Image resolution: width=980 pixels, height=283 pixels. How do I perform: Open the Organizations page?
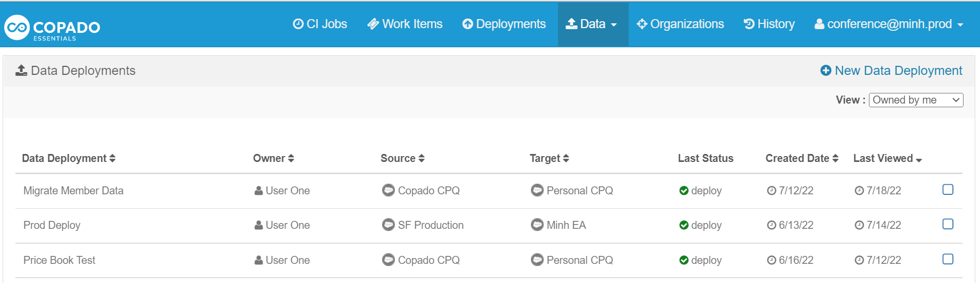[680, 24]
